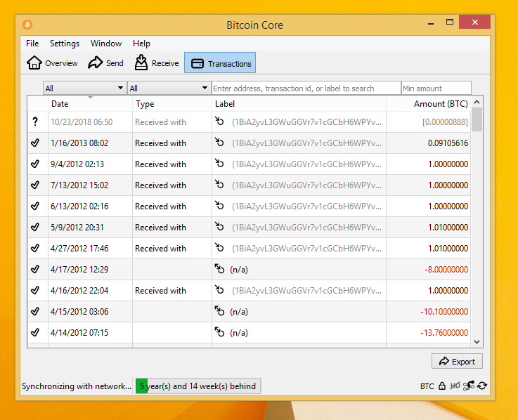This screenshot has width=518, height=420.
Task: Select the -10.10000000 amount cell
Action: click(429, 311)
